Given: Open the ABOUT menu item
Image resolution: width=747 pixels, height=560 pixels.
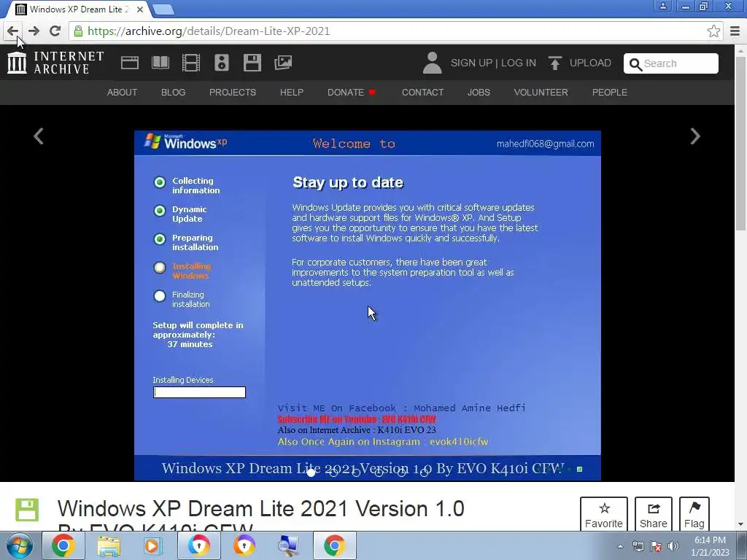Looking at the screenshot, I should point(122,93).
